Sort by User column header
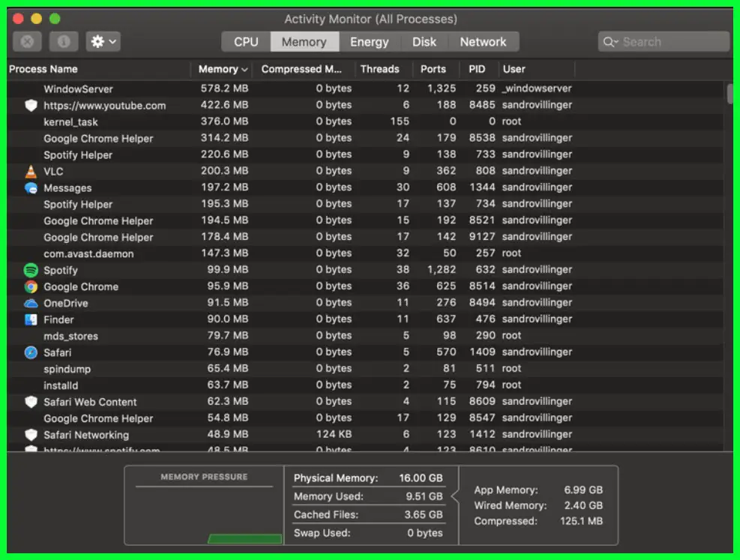The width and height of the screenshot is (740, 560). click(514, 69)
